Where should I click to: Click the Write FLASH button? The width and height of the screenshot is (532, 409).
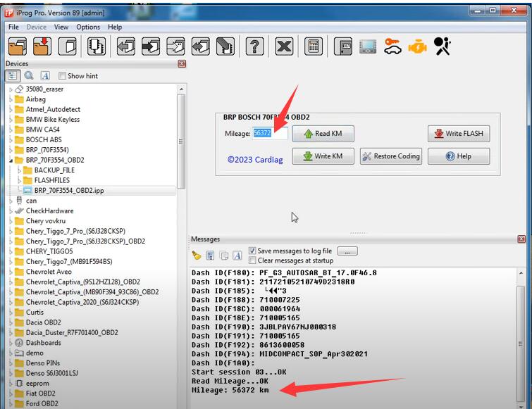[x=459, y=134]
